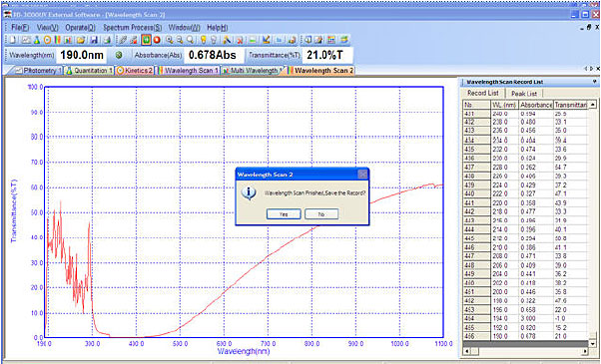Open the File menu
Screen dimensions: 601x364
[x=20, y=28]
